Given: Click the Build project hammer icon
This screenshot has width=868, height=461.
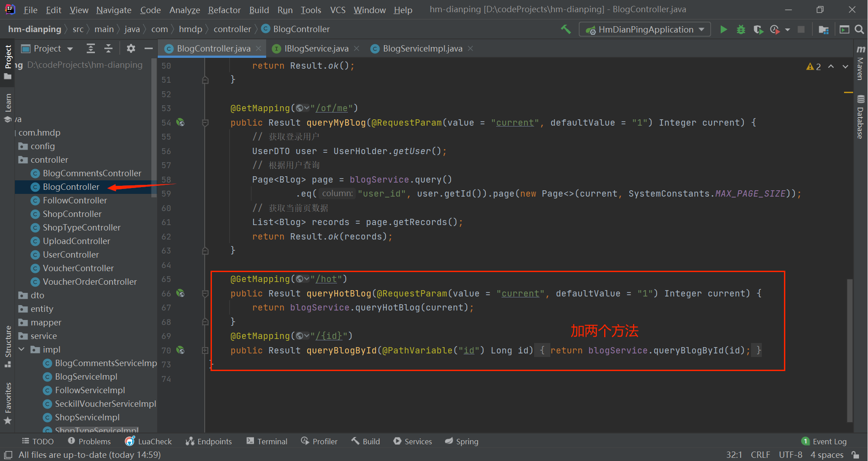Looking at the screenshot, I should (566, 29).
